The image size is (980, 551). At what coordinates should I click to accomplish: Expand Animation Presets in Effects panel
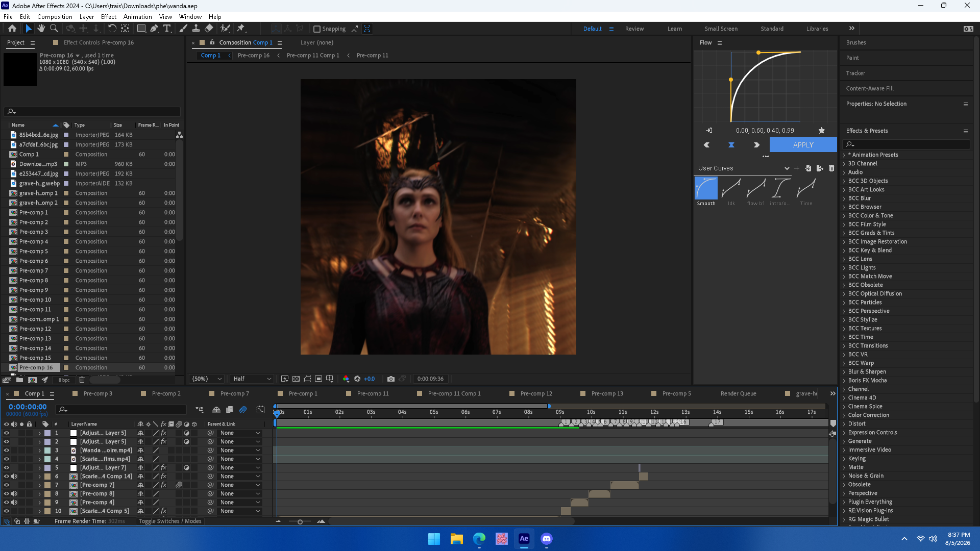844,155
